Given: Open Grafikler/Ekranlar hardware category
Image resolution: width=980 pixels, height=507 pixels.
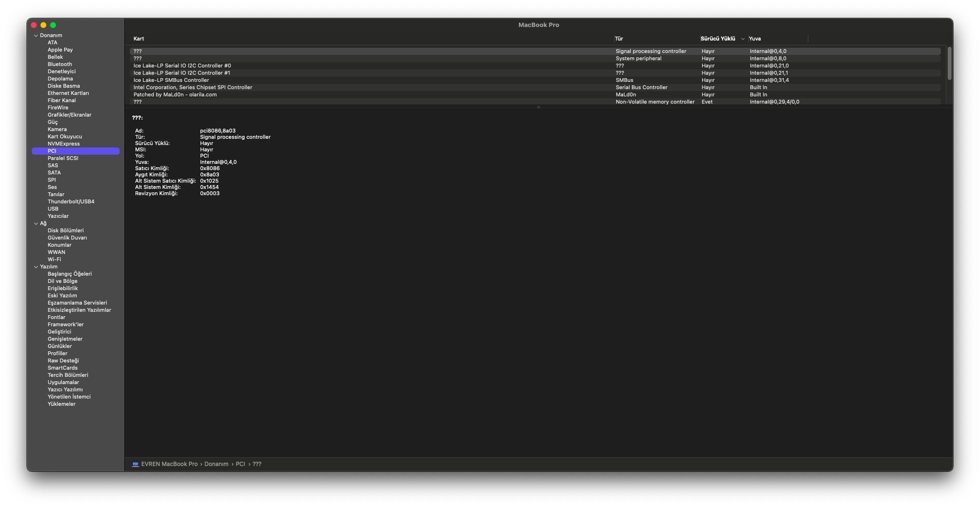Looking at the screenshot, I should click(69, 115).
